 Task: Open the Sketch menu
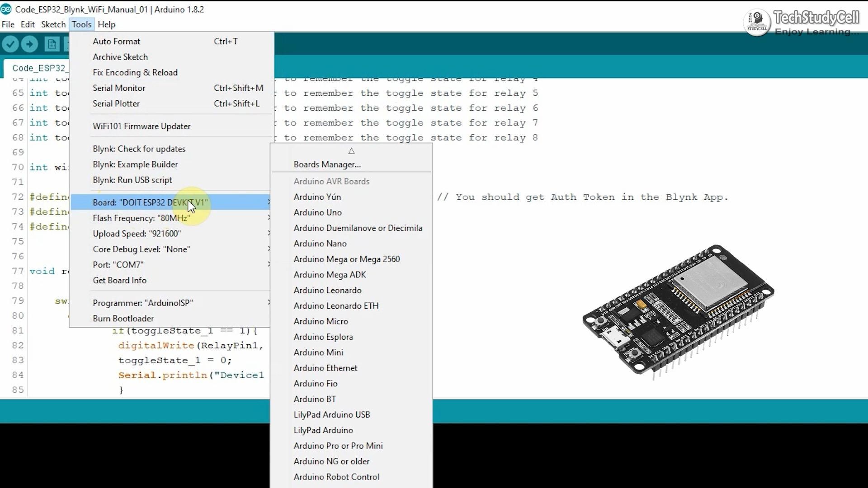[x=53, y=24]
